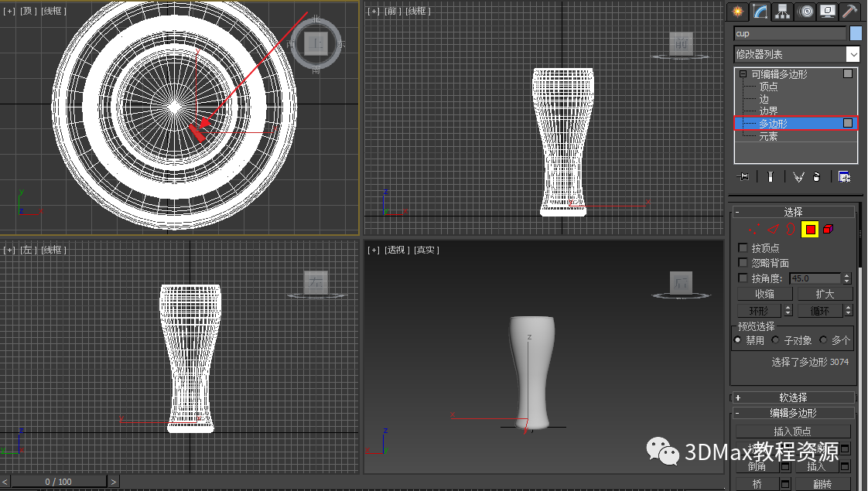Screen dimensions: 868x491
Task: Open the [透视] perspective label menu
Action: (398, 251)
